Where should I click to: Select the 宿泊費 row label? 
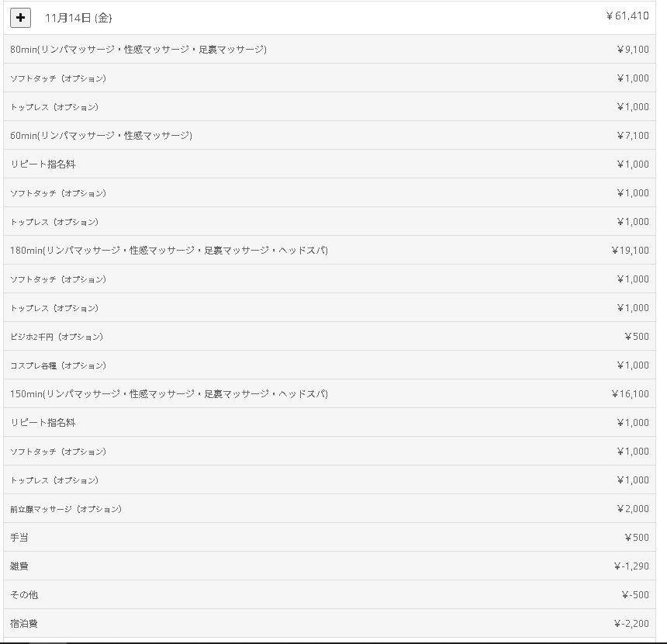24,624
